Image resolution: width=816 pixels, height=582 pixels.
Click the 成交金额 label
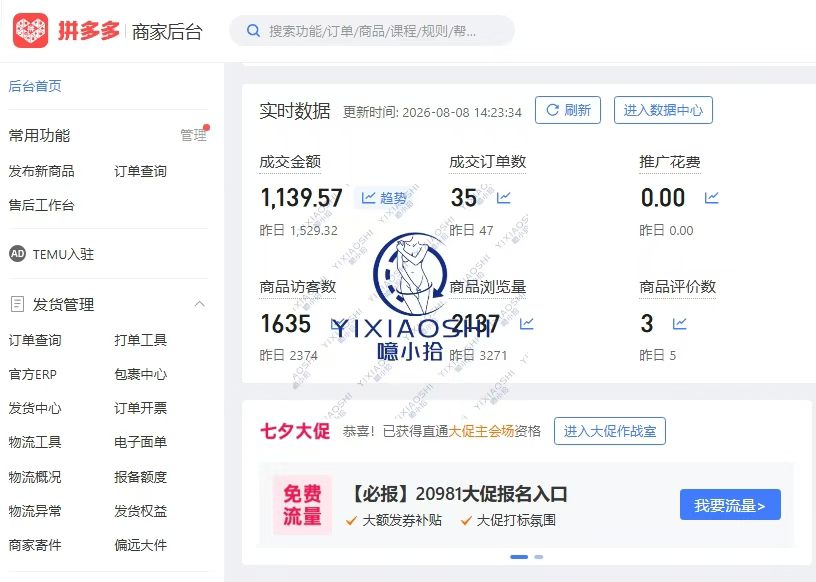coord(290,162)
